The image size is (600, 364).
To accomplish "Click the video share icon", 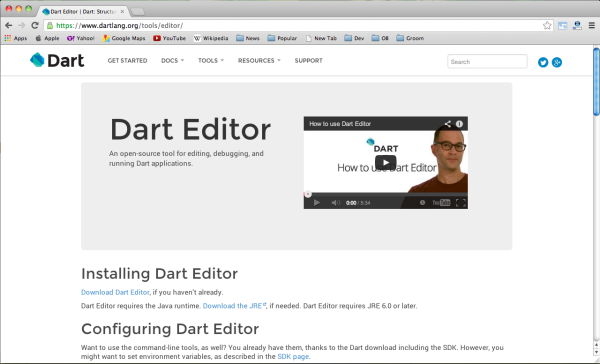I will point(447,124).
